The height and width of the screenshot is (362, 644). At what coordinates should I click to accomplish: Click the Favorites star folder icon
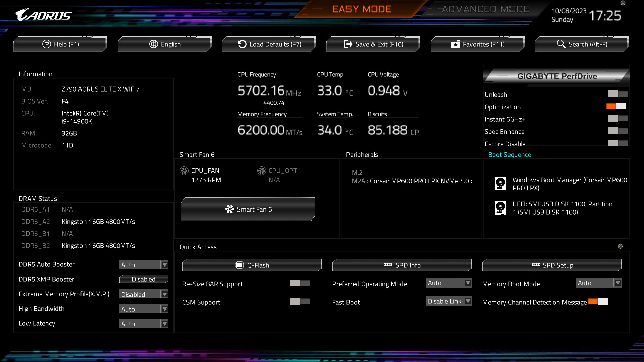pyautogui.click(x=455, y=44)
